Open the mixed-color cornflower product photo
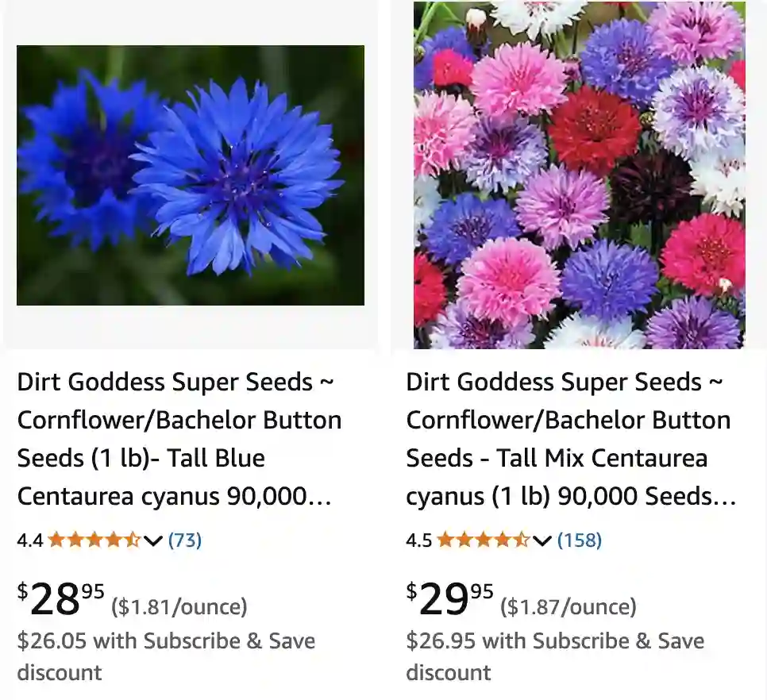Screen dimensions: 767x700 [x=579, y=175]
